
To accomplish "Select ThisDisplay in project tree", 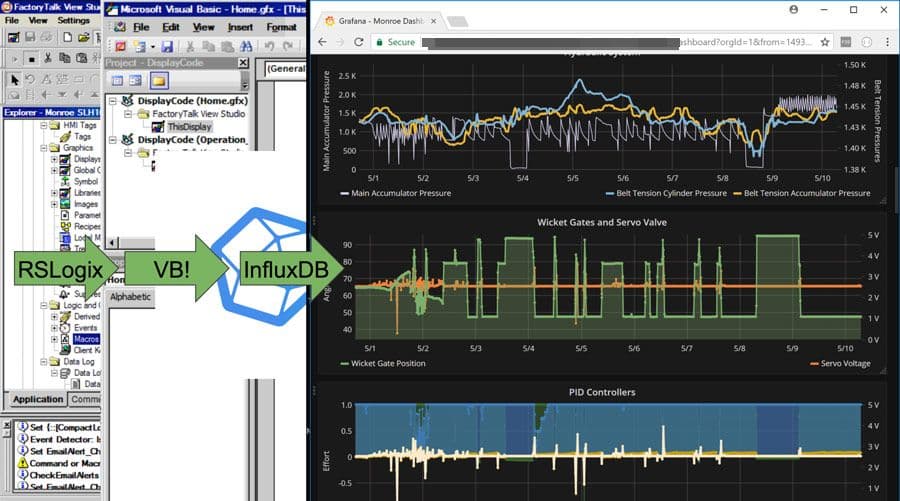I will point(189,127).
